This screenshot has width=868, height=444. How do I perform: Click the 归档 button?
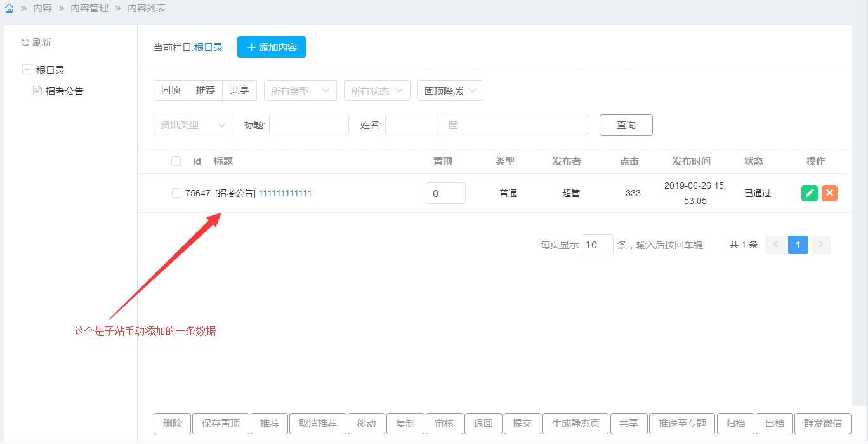coord(735,424)
